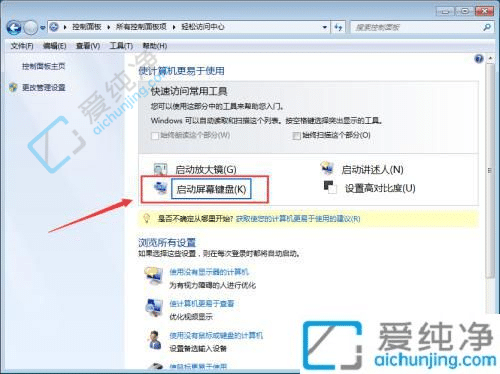
Task: Click the search control panel field
Action: (417, 27)
